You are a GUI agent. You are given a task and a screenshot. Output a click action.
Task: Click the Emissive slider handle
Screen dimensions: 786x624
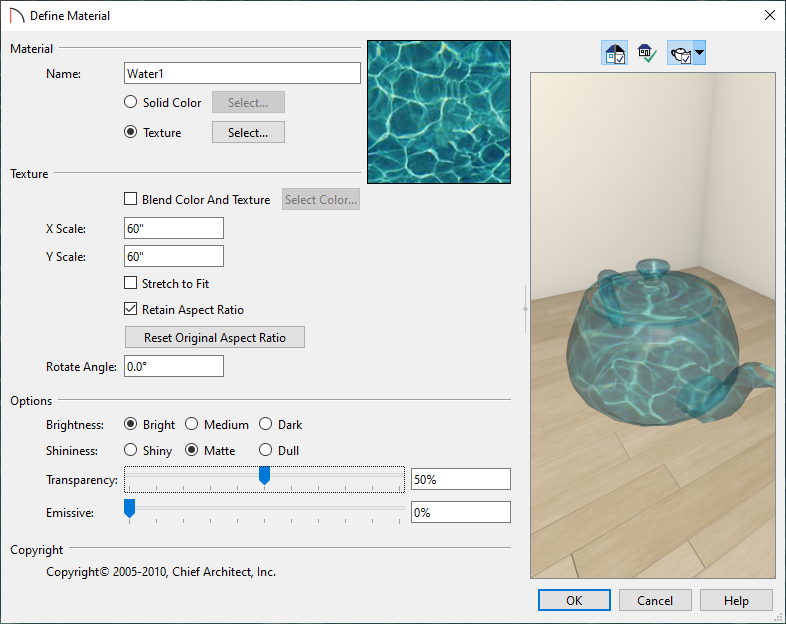pos(129,508)
